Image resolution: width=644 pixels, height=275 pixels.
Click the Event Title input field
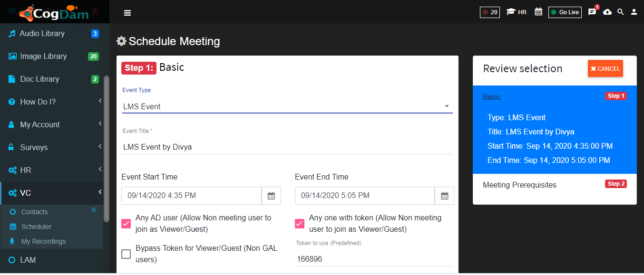[287, 147]
